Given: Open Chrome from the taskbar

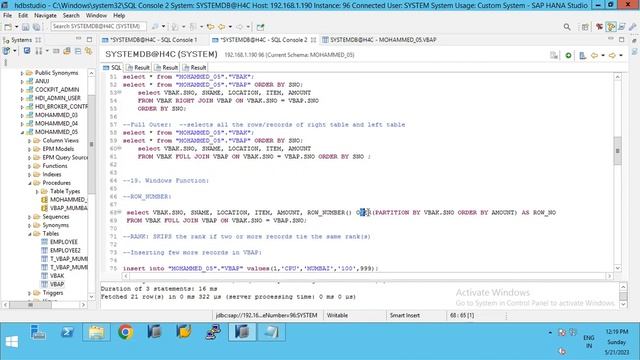Looking at the screenshot, I should 125,332.
